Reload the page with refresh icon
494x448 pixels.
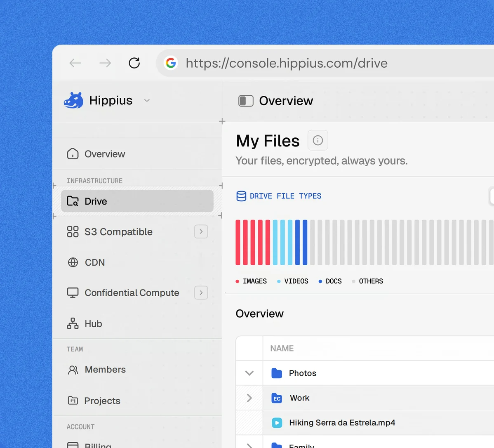[x=134, y=63]
